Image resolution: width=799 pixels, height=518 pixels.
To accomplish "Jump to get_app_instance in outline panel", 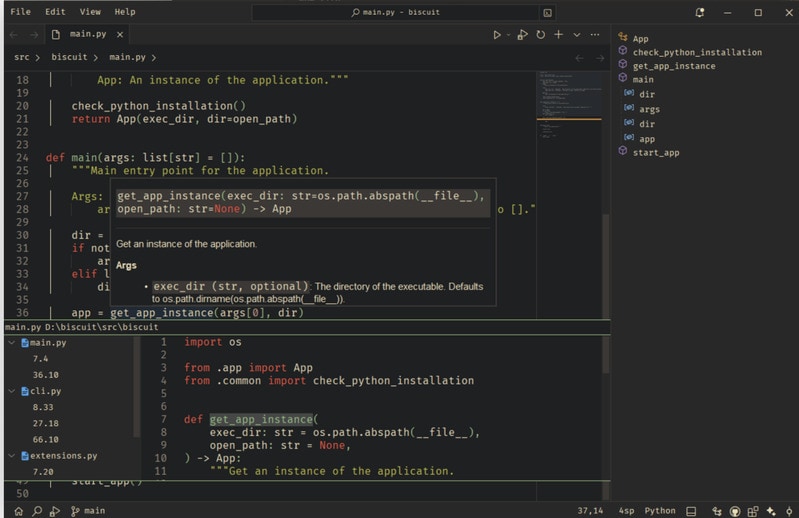I will point(673,66).
